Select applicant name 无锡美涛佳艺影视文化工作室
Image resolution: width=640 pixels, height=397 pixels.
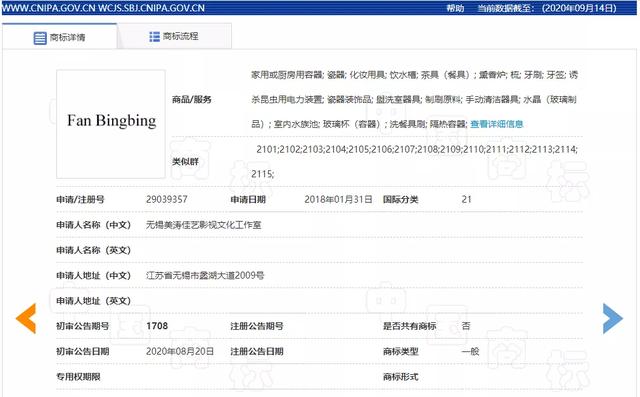click(204, 225)
